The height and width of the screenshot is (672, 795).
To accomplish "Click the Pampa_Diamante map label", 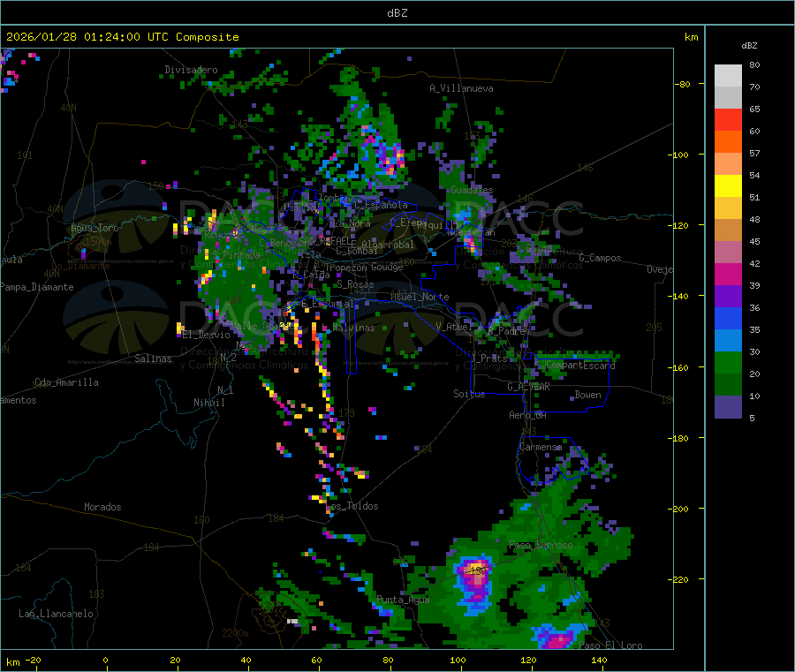I will click(37, 287).
